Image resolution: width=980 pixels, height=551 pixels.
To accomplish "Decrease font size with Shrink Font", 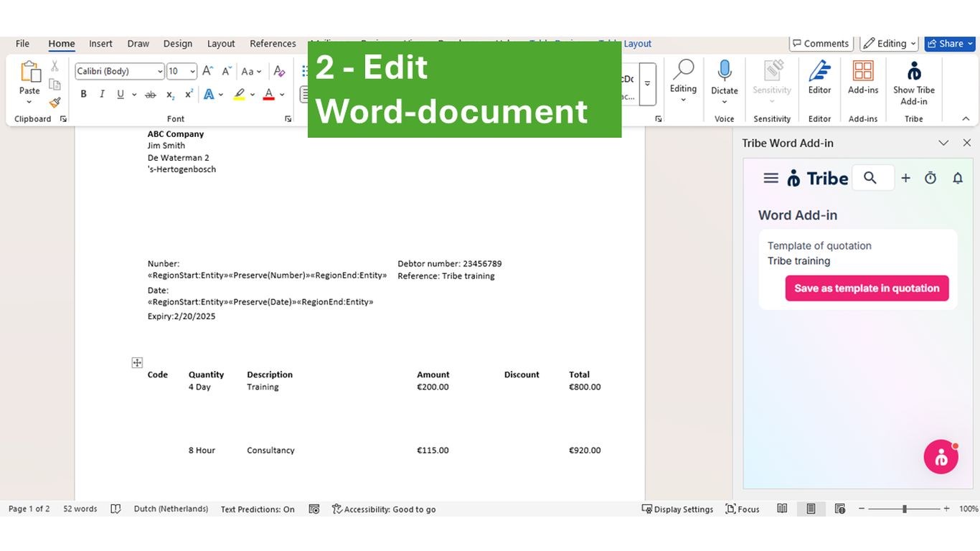I will 226,71.
